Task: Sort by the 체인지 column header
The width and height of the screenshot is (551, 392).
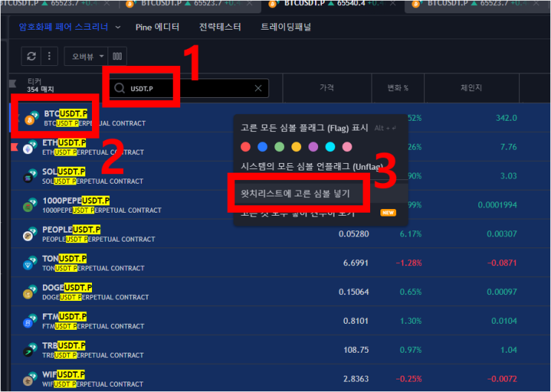Action: pos(471,87)
